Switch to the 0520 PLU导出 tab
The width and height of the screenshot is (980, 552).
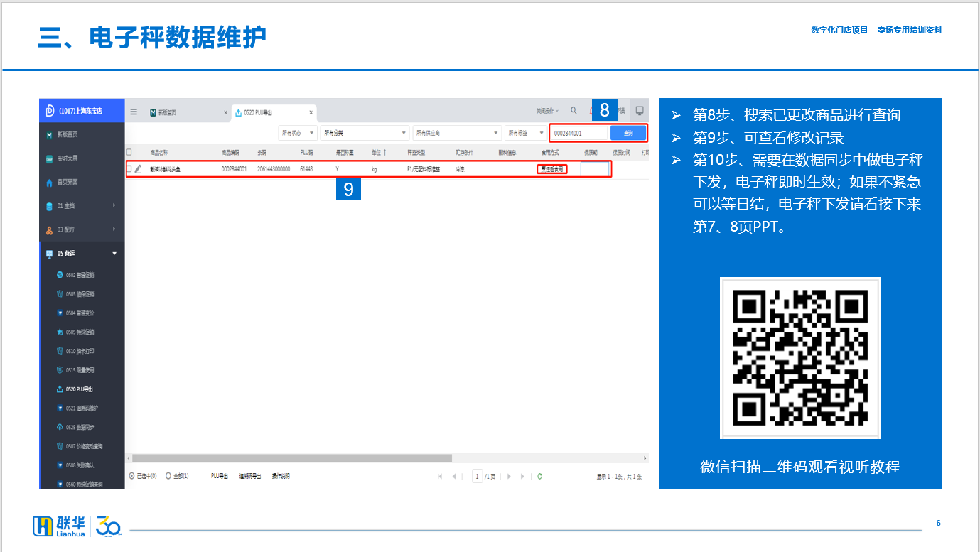click(274, 112)
